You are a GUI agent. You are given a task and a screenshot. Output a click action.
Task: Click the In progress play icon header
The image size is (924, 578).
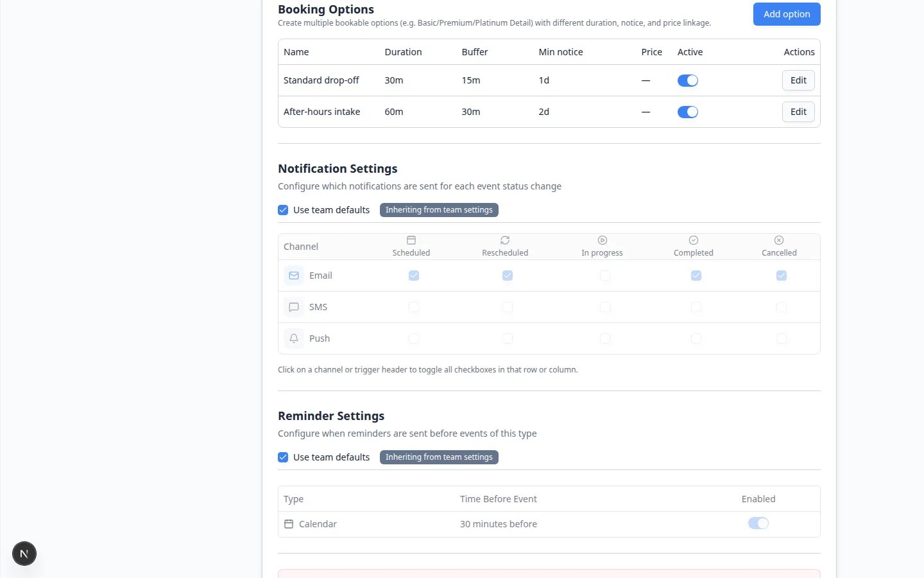point(603,240)
